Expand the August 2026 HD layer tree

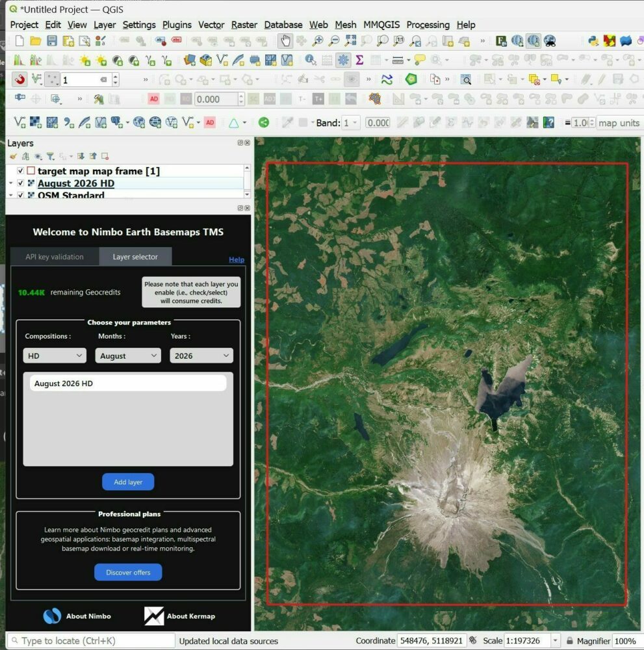click(11, 183)
